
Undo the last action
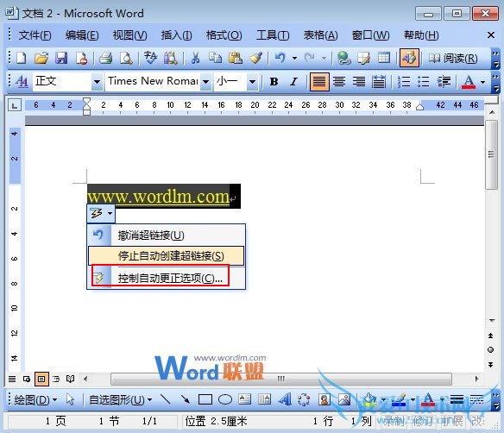pyautogui.click(x=280, y=58)
